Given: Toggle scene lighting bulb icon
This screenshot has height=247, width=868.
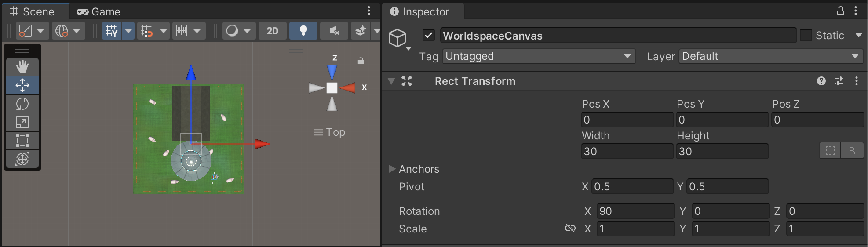Looking at the screenshot, I should click(x=303, y=31).
